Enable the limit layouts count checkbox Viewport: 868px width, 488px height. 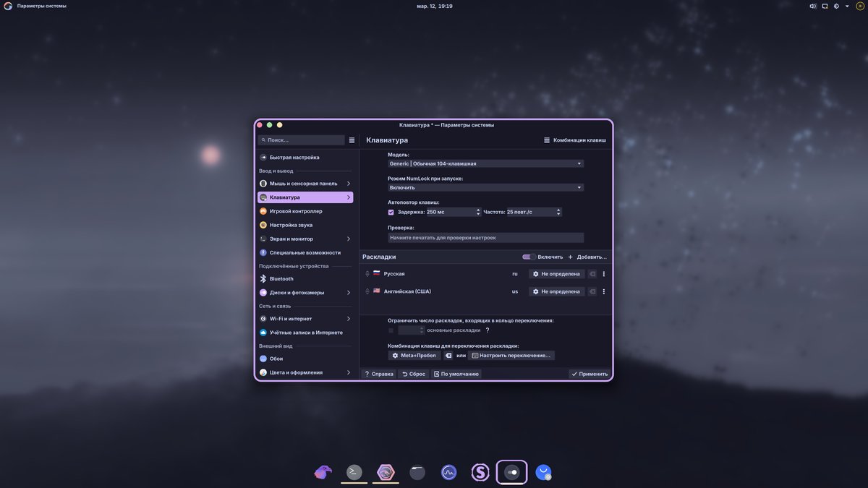(x=391, y=330)
